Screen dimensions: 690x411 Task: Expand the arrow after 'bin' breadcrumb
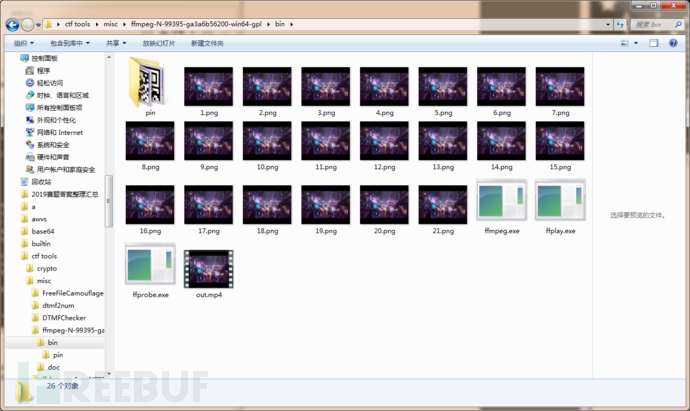coord(291,24)
